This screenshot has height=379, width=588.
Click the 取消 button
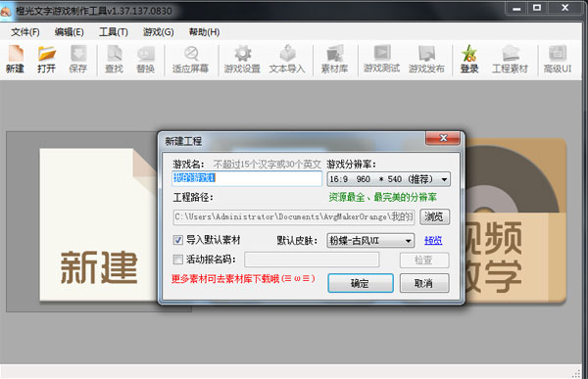click(423, 283)
